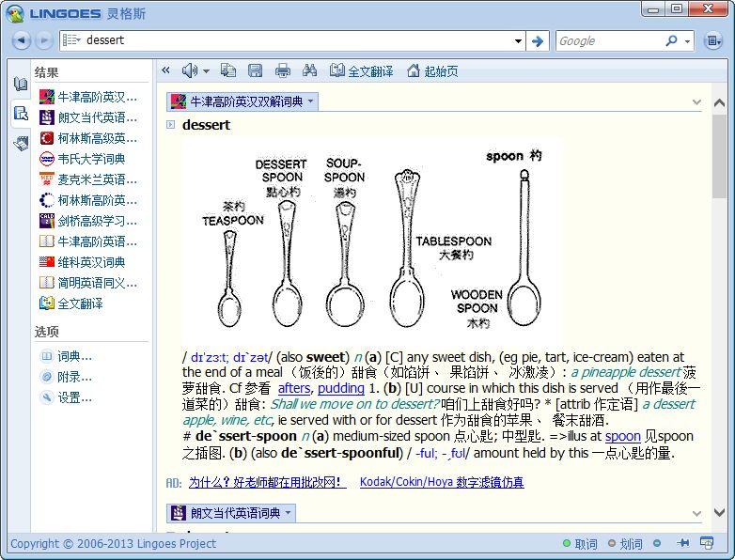The height and width of the screenshot is (560, 735).
Task: Select the results index sidebar icon
Action: coord(21,114)
